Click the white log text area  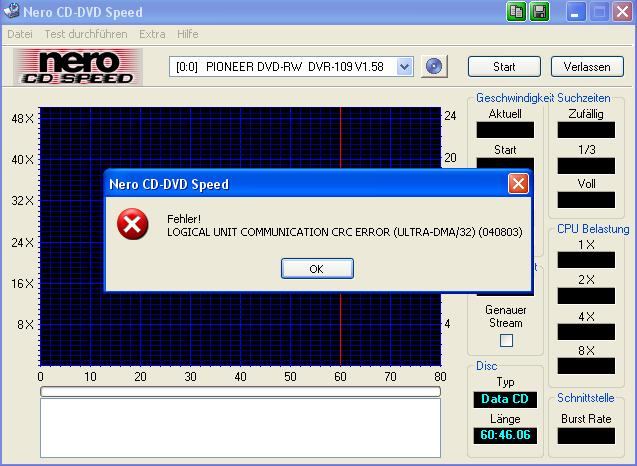[240, 428]
